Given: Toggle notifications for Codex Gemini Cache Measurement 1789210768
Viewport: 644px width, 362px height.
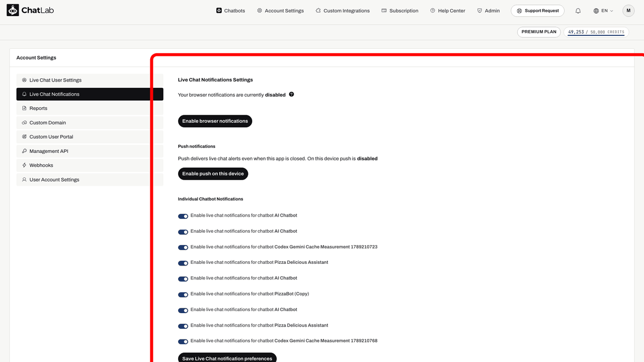Looking at the screenshot, I should [183, 342].
